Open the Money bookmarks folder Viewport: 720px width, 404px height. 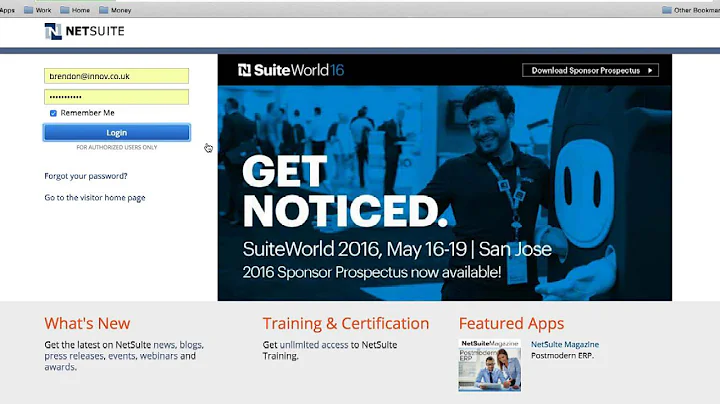tap(115, 10)
